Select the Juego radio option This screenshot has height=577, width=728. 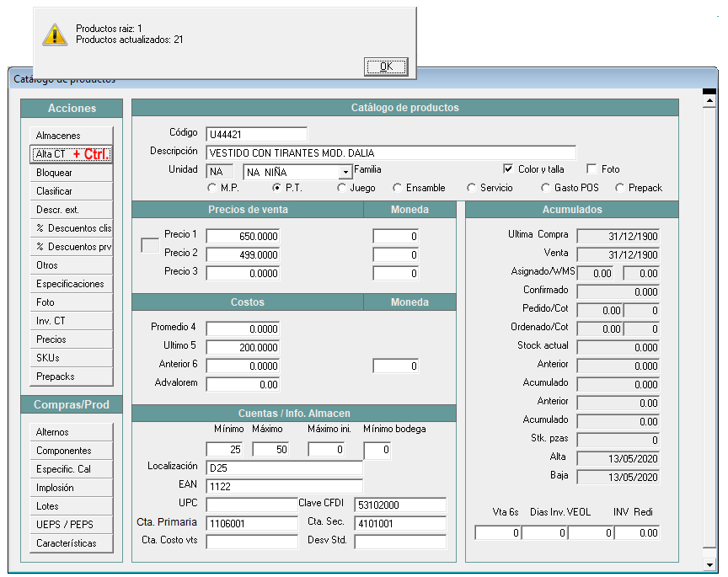[x=342, y=188]
